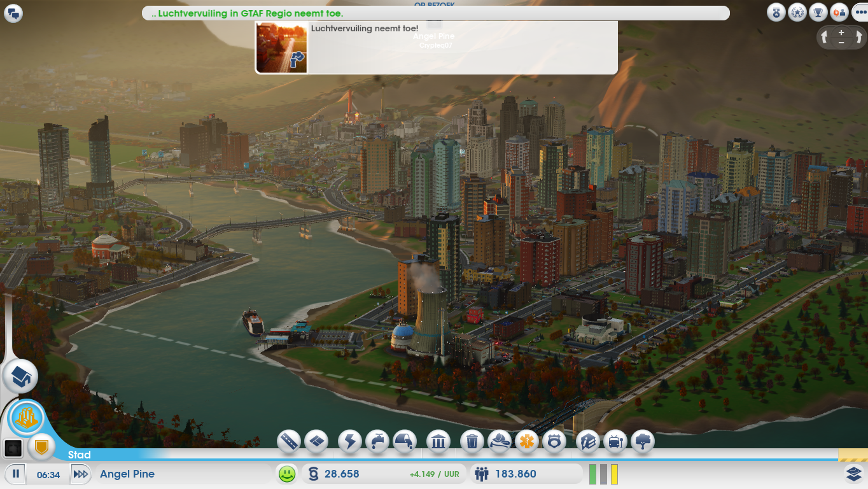The height and width of the screenshot is (489, 868).
Task: Click the green residential demand bar
Action: coord(592,474)
